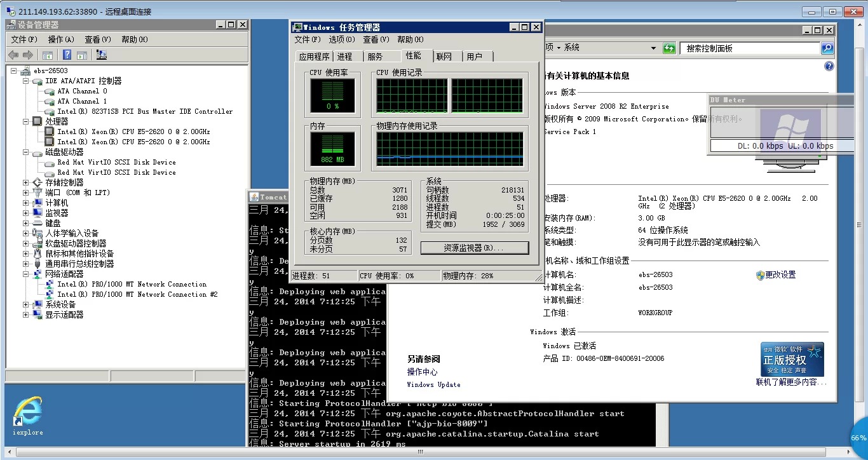
Task: Select the 键盘 keyboard icon in device tree
Action: 37,223
